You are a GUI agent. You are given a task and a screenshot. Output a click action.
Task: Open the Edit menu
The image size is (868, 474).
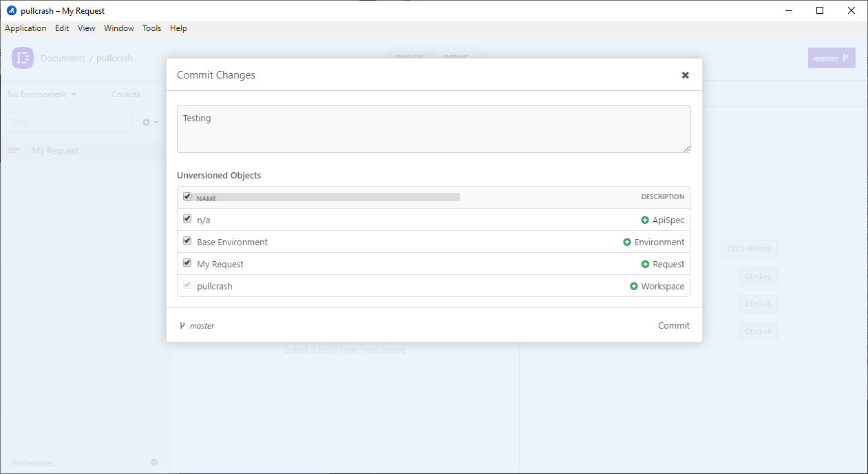coord(62,28)
